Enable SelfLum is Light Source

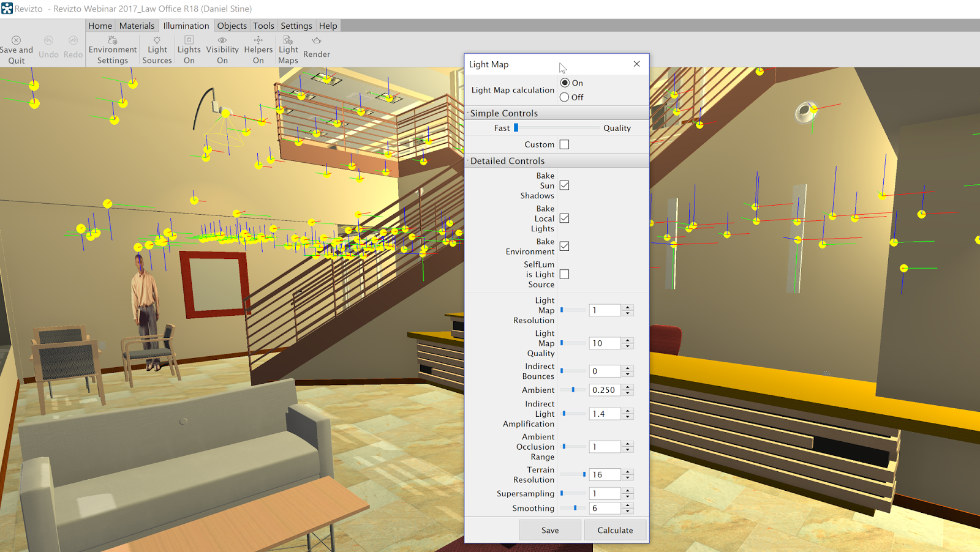tap(564, 274)
